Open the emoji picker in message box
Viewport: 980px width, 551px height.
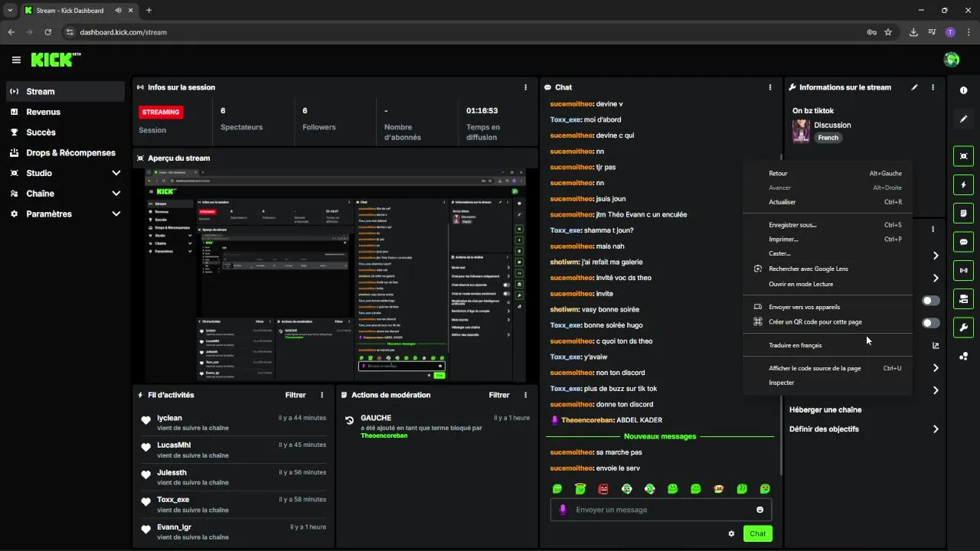pyautogui.click(x=759, y=510)
